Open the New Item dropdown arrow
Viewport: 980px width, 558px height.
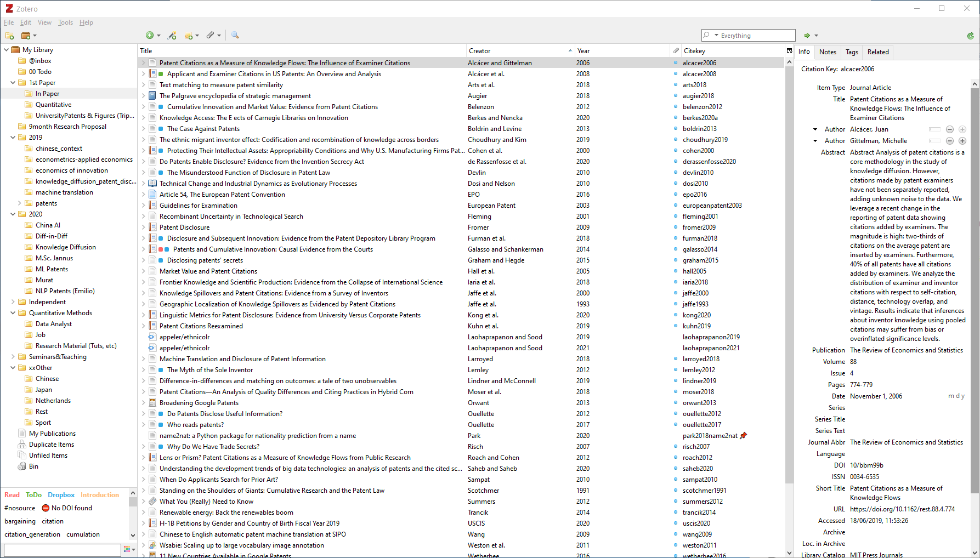tap(159, 36)
